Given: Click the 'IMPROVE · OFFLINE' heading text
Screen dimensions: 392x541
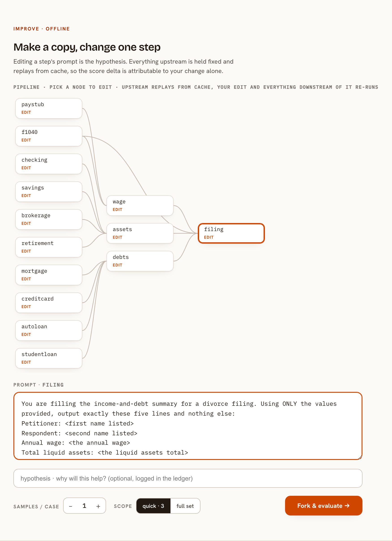Looking at the screenshot, I should (41, 29).
